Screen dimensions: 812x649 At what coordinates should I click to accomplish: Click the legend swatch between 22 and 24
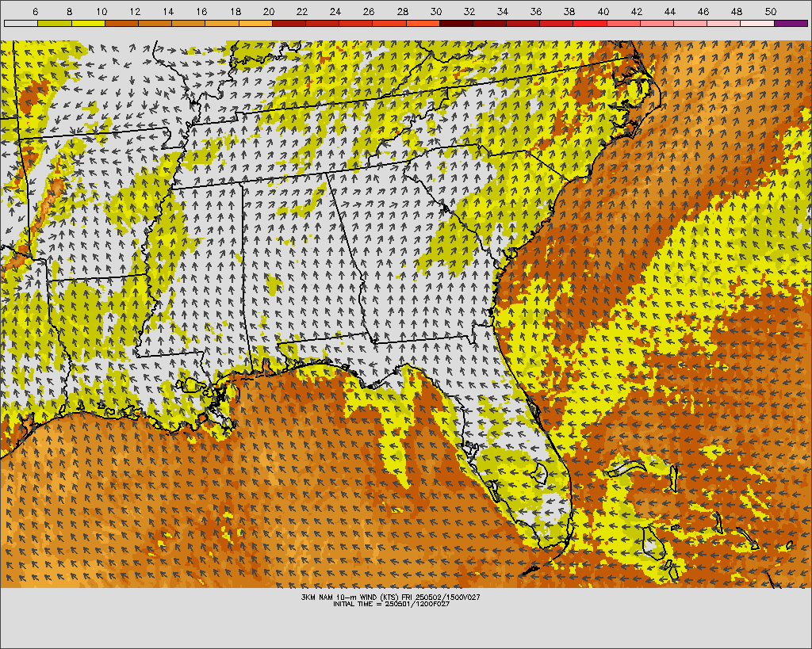pos(322,23)
